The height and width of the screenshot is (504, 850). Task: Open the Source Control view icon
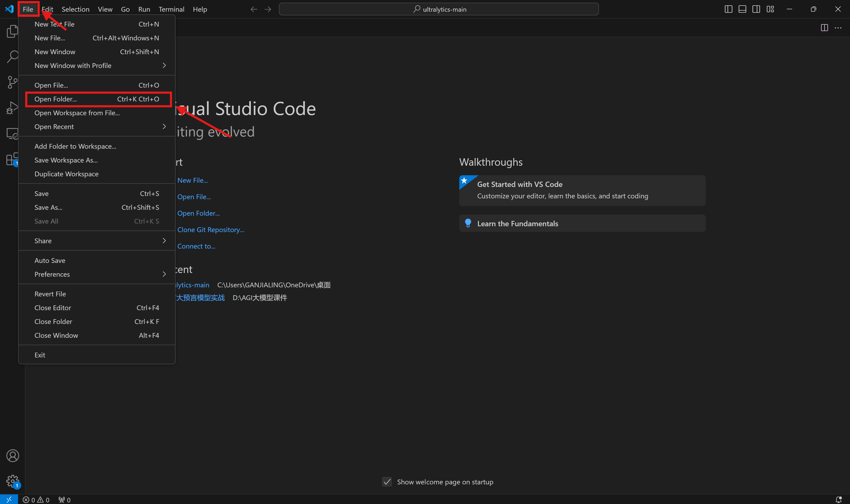point(12,82)
